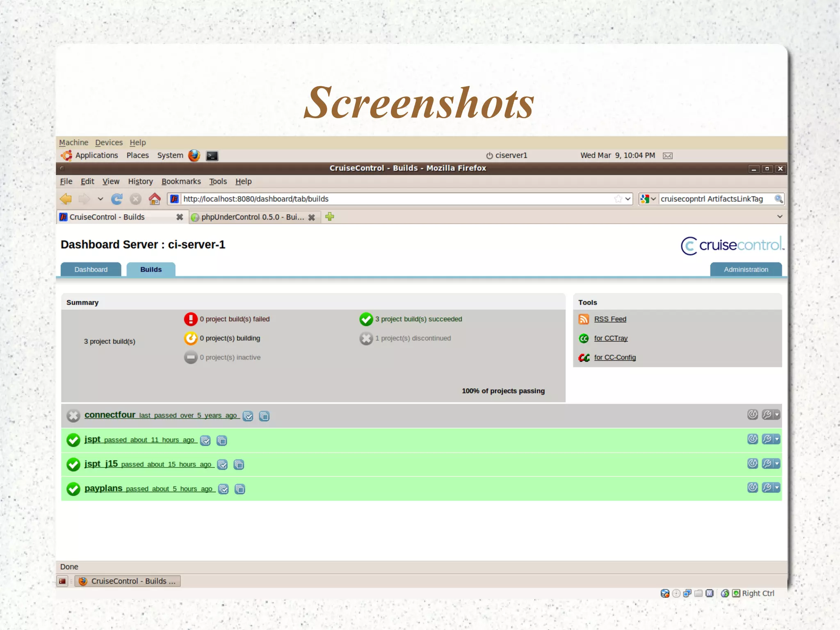
Task: Force build the jspt_j15 project icon
Action: (752, 463)
